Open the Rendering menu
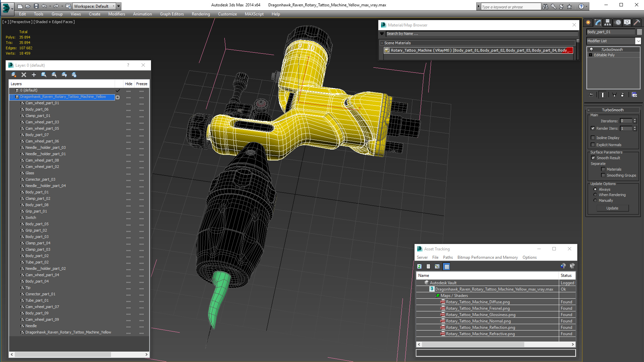 pos(201,14)
